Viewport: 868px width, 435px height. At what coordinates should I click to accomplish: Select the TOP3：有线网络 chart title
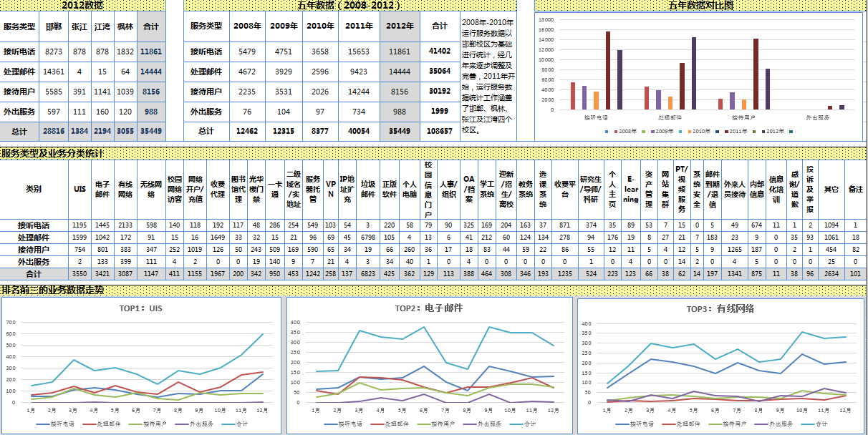click(720, 308)
